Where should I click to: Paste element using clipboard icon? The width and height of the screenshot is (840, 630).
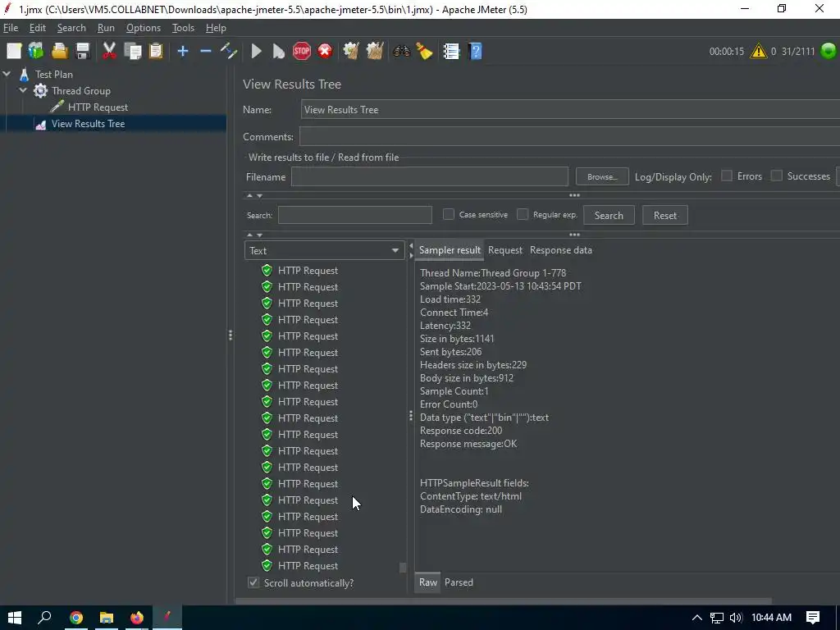click(156, 52)
